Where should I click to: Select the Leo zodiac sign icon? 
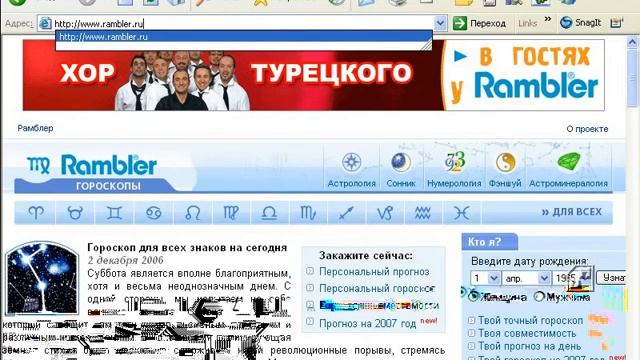pyautogui.click(x=192, y=213)
